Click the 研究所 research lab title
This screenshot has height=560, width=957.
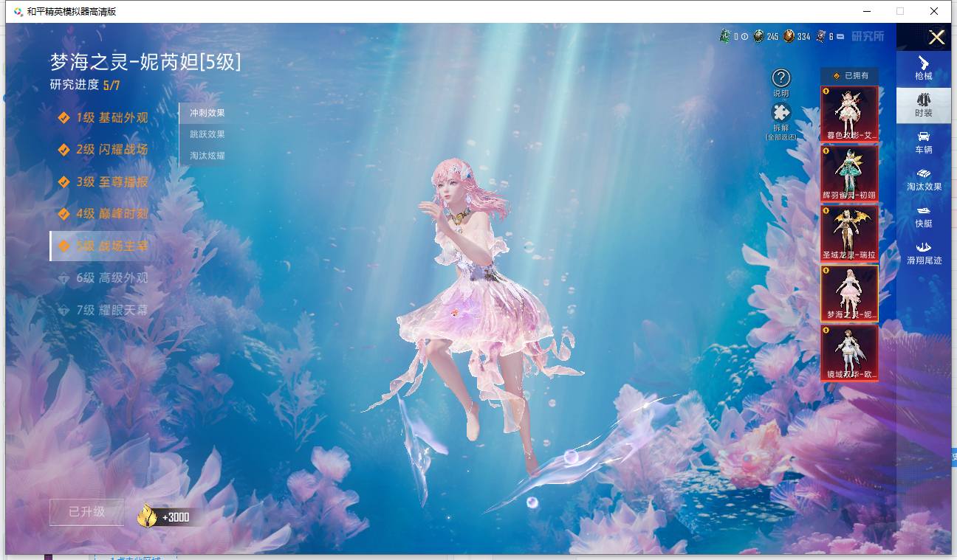point(868,36)
